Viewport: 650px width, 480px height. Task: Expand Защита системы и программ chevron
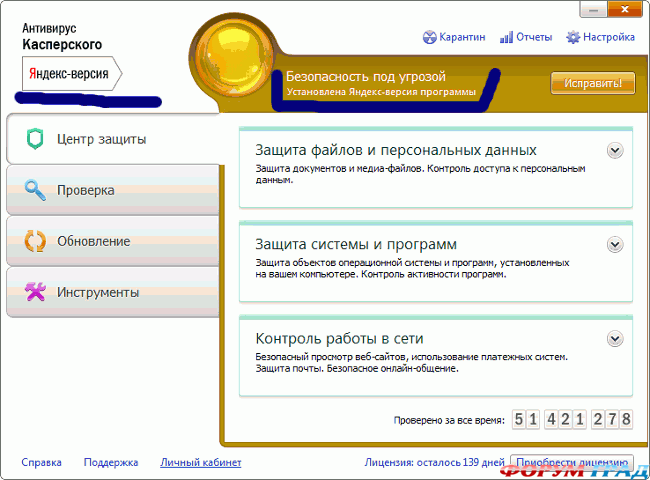[x=615, y=245]
